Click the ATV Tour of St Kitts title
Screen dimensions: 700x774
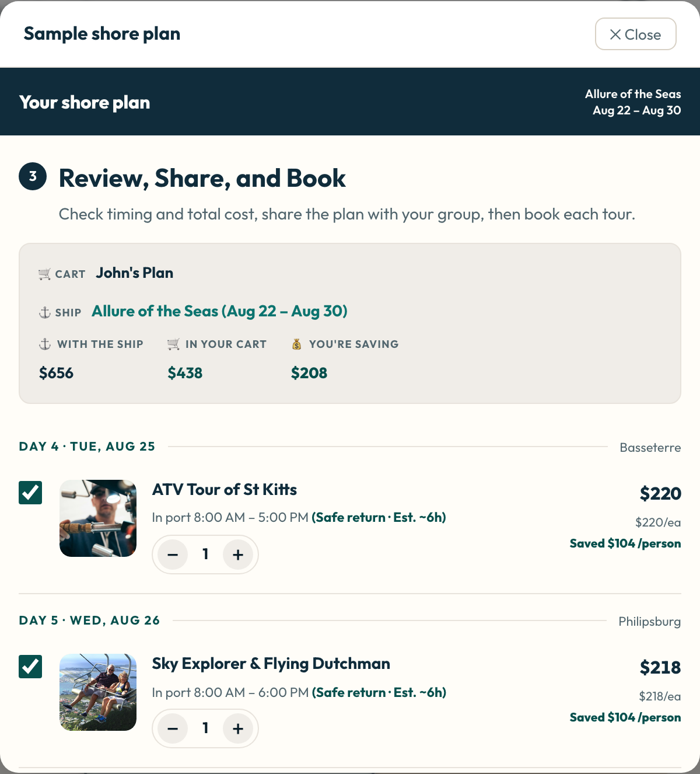225,490
